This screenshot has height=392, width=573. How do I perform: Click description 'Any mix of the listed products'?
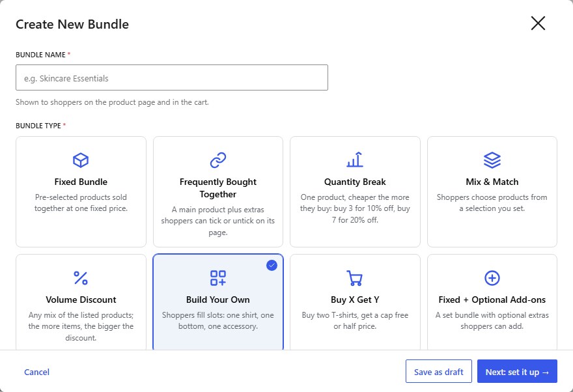tap(81, 326)
